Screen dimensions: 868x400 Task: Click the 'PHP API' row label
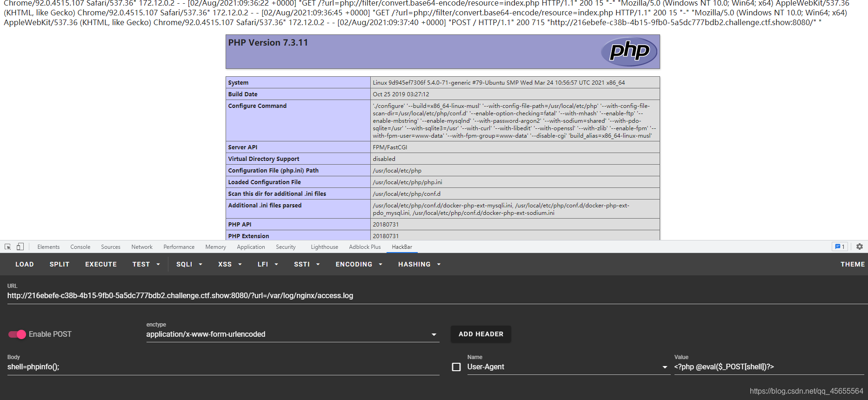240,225
